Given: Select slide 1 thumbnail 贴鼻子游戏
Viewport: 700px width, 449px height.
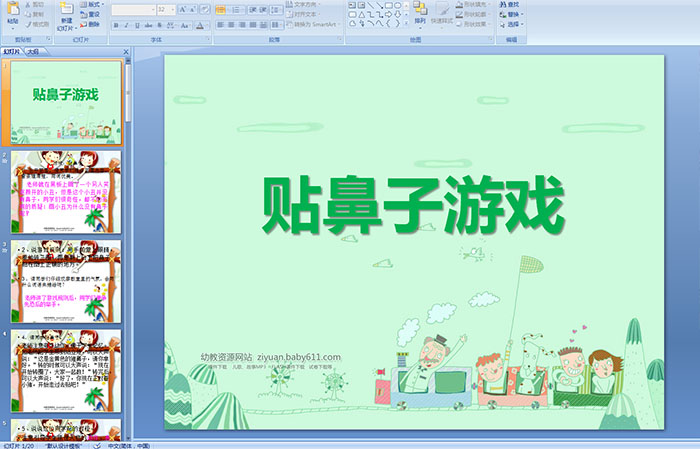Looking at the screenshot, I should pos(66,103).
